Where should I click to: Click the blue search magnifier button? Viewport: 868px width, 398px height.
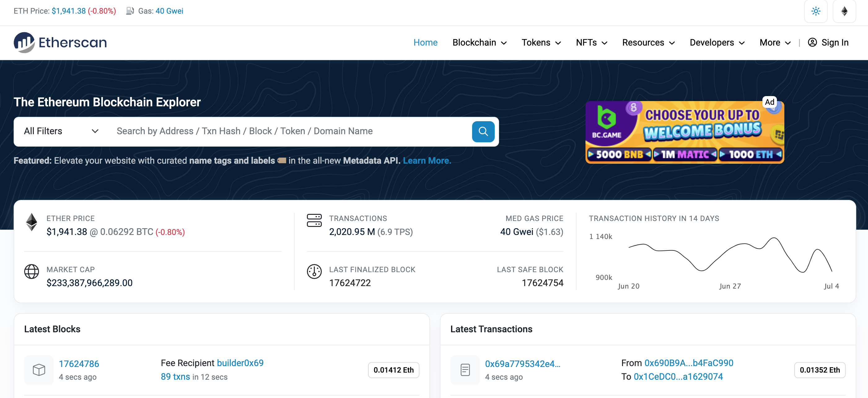483,131
